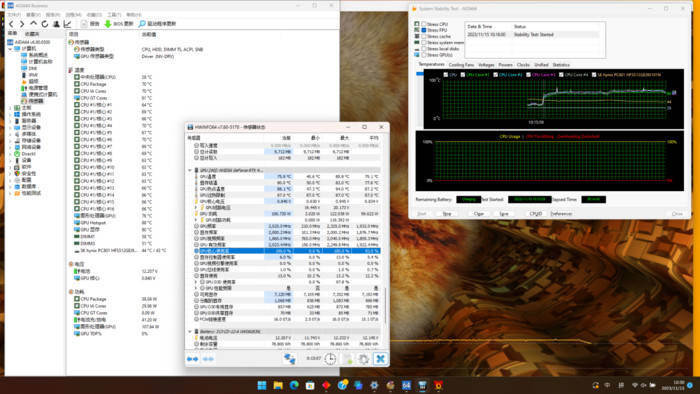Enable Stress local disks checkbox
This screenshot has height=394, width=700.
point(424,49)
